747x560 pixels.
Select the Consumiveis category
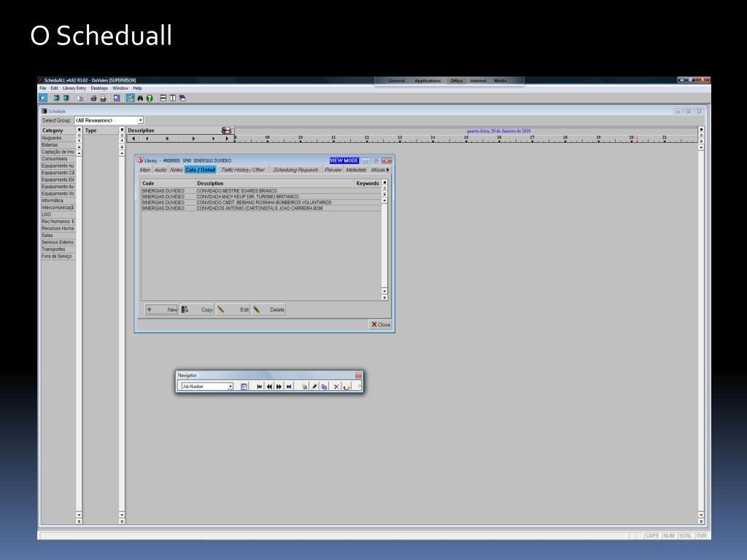point(58,158)
